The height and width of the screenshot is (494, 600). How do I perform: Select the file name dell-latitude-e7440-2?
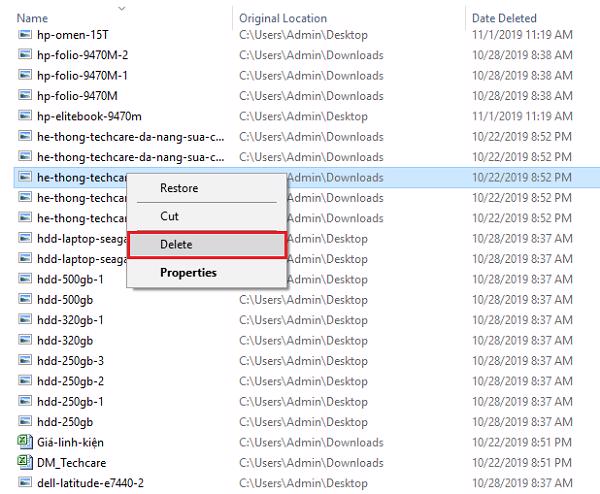(90, 483)
